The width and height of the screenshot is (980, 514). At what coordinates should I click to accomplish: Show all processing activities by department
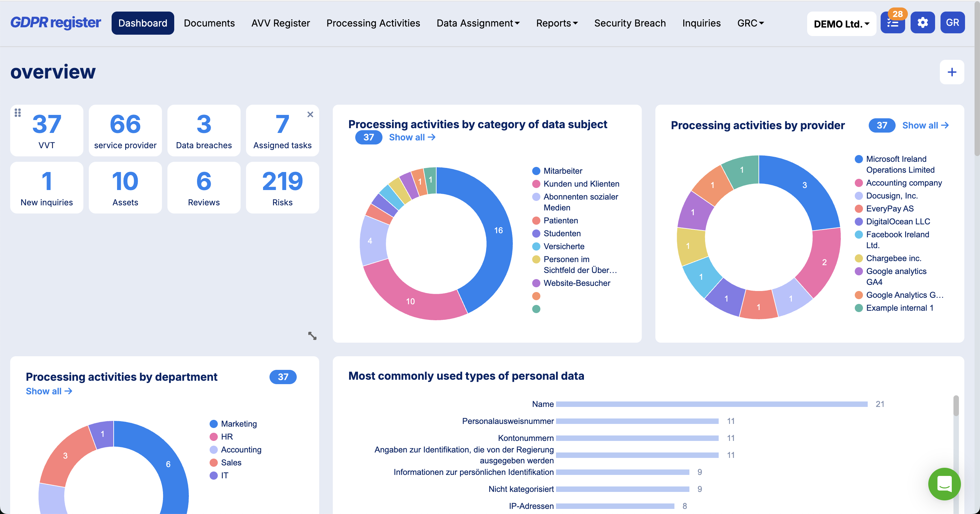(x=49, y=391)
